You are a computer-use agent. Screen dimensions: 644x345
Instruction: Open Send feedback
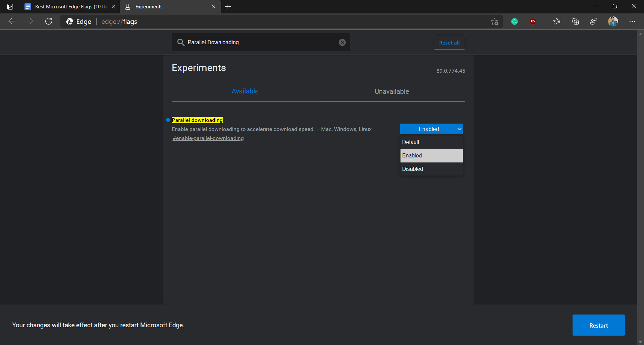pyautogui.click(x=594, y=21)
